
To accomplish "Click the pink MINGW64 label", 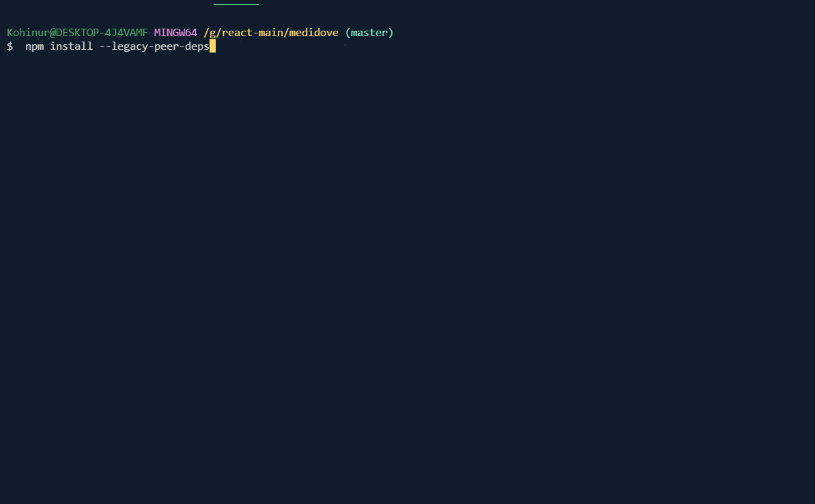I will (x=175, y=32).
